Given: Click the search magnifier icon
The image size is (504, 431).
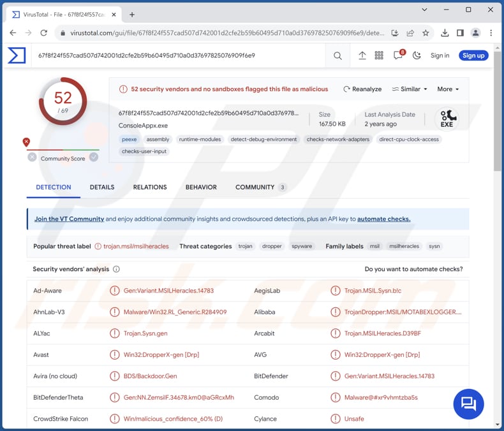Looking at the screenshot, I should 337,56.
